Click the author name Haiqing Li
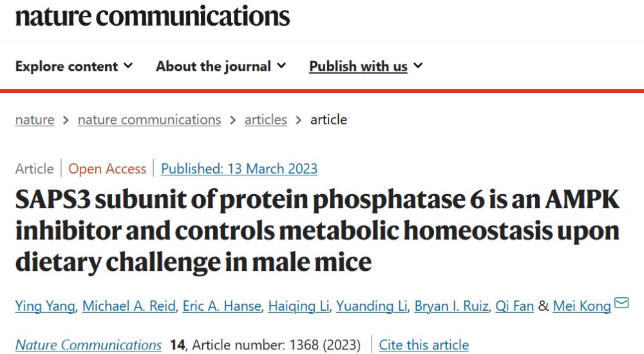The image size is (644, 354). tap(299, 306)
